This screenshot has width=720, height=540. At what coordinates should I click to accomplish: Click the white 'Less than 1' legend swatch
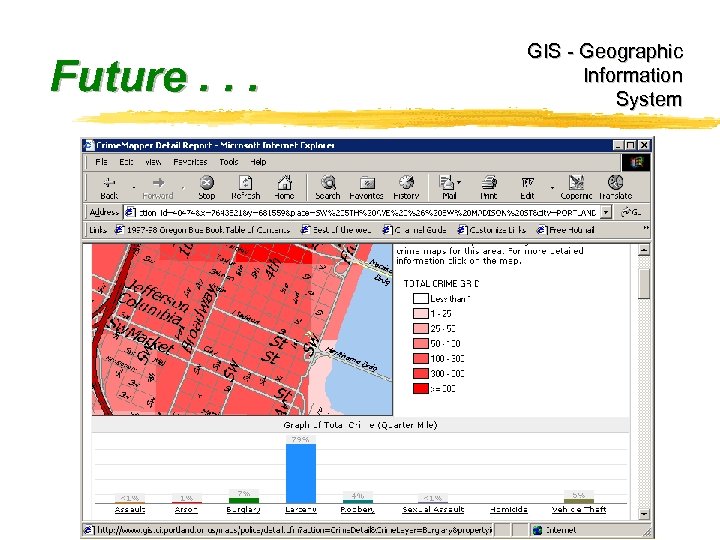(x=421, y=298)
